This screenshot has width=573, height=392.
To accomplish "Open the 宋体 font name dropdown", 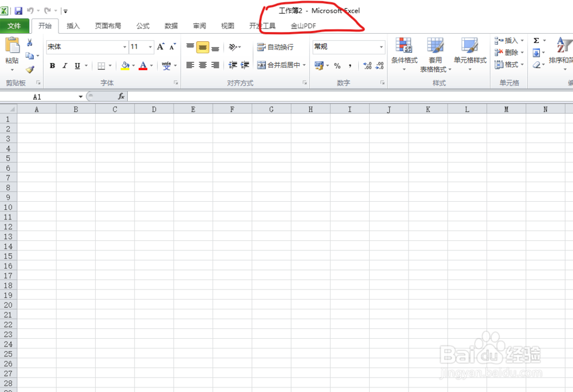I will [124, 47].
